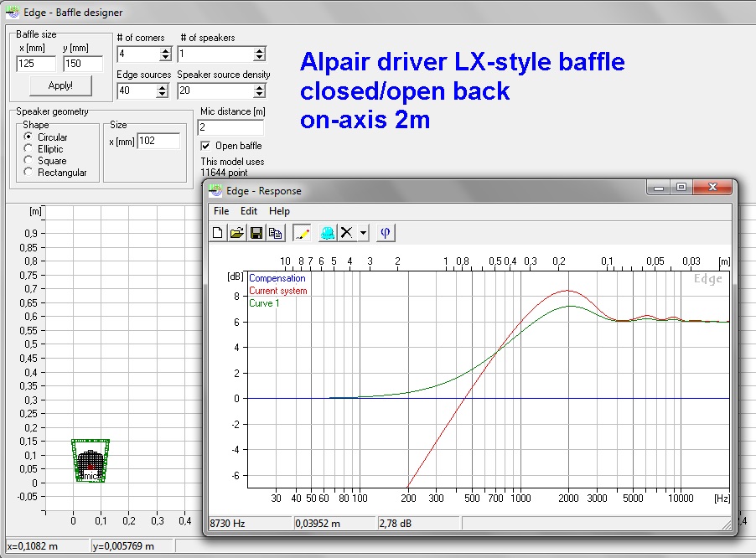Click the Apply! button

pyautogui.click(x=60, y=85)
